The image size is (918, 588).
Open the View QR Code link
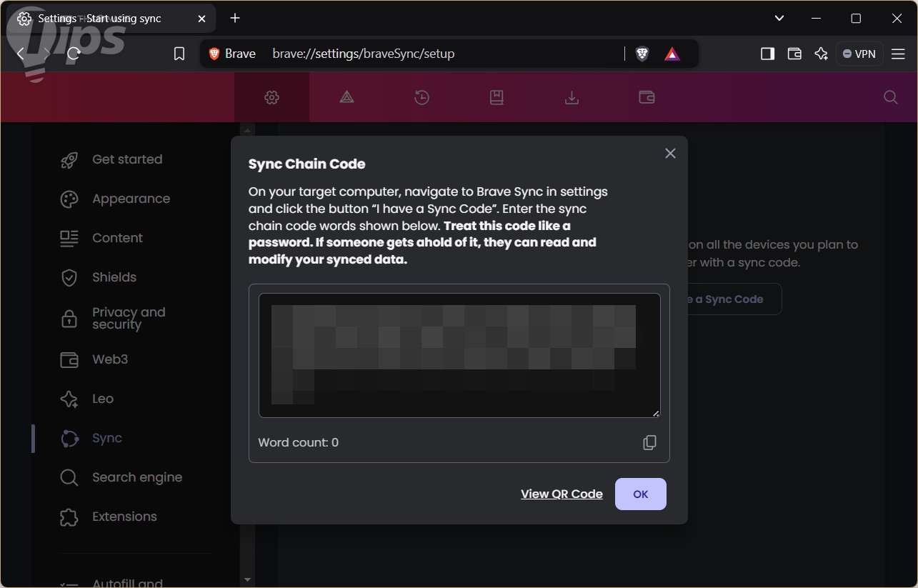click(x=562, y=494)
